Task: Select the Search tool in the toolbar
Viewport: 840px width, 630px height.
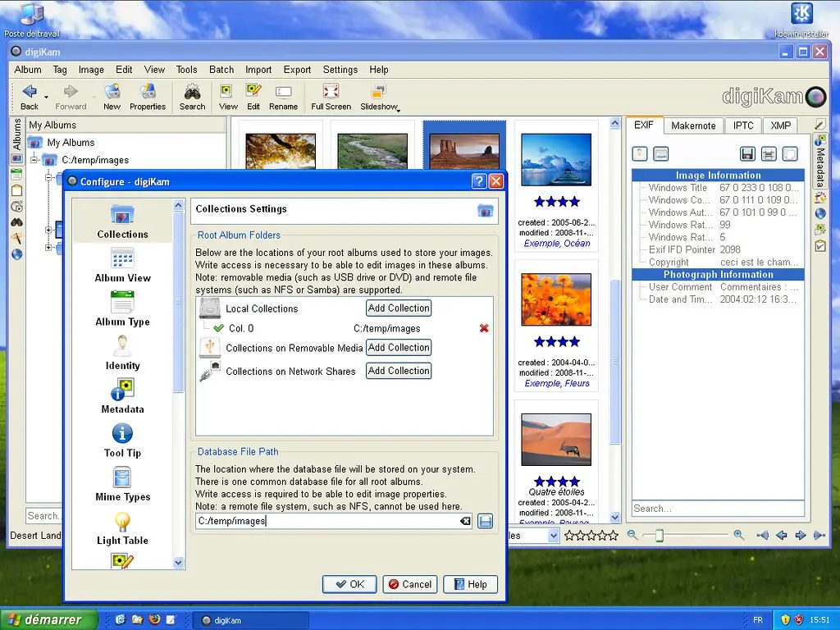Action: 192,95
